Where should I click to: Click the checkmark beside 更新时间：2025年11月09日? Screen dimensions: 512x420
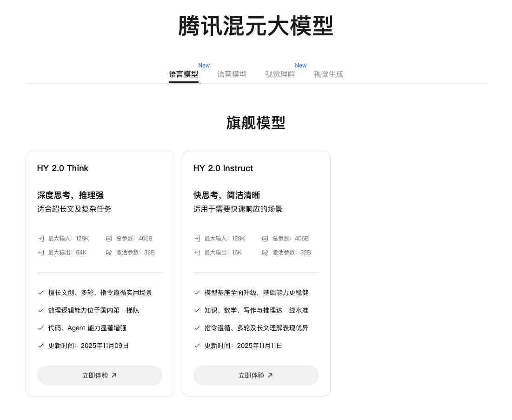[41, 346]
